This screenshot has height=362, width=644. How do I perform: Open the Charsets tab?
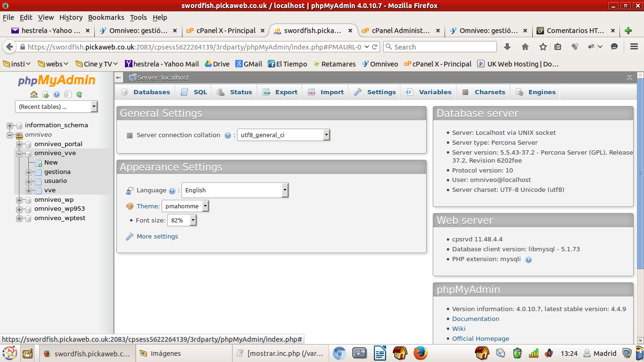484,92
